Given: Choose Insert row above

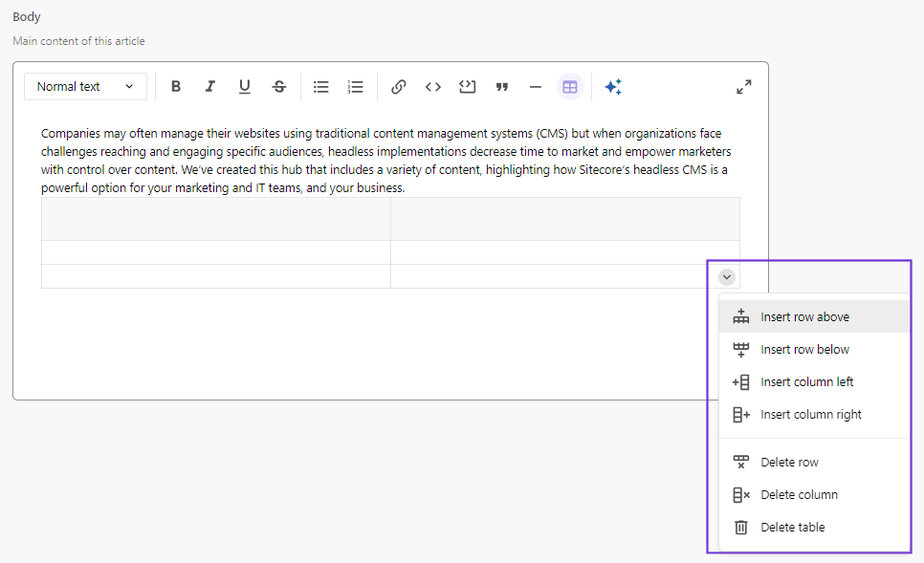Looking at the screenshot, I should tap(814, 316).
